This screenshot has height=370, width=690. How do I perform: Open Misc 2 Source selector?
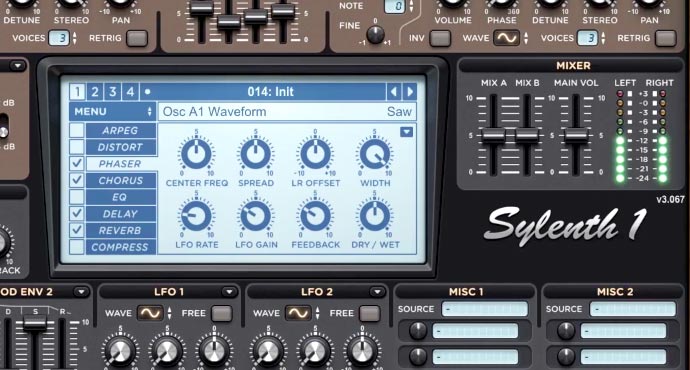click(x=632, y=309)
